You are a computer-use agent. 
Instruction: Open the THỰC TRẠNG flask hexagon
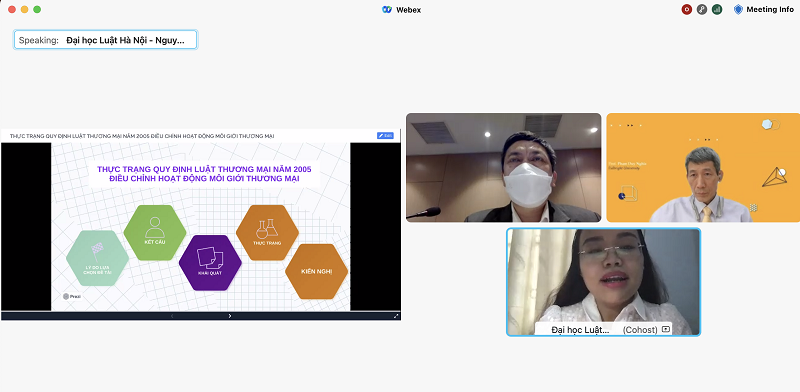(x=267, y=232)
